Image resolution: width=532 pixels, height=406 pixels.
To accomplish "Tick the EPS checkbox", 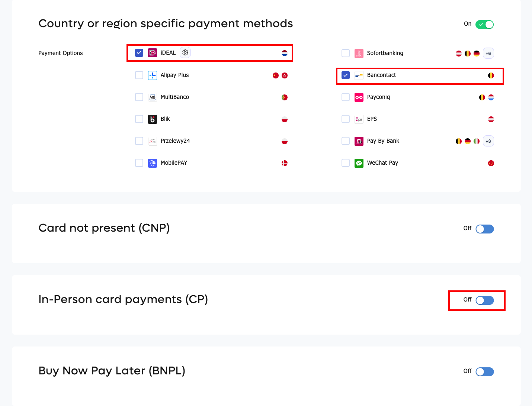I will coord(346,119).
